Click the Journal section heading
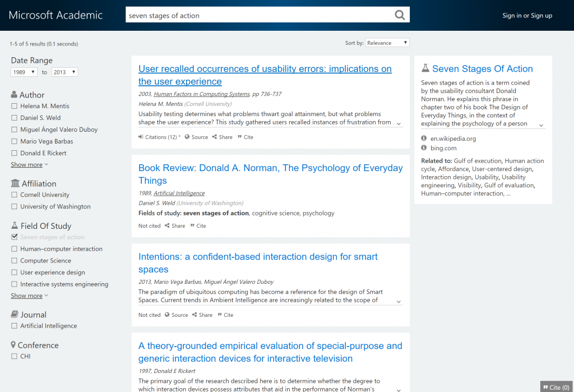The image size is (574, 392). 34,315
